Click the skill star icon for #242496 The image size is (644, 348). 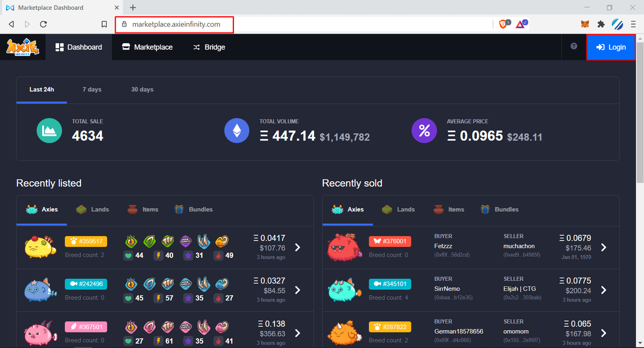(x=188, y=298)
